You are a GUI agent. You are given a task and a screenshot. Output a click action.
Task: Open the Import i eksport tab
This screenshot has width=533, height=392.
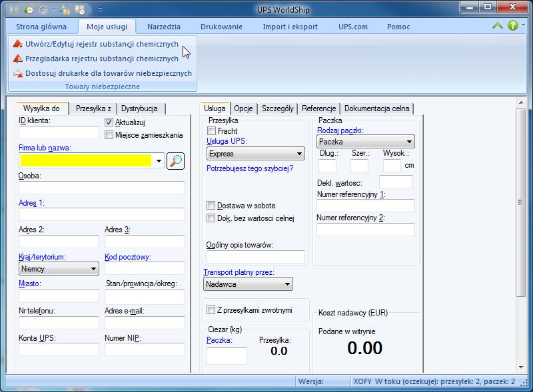290,27
